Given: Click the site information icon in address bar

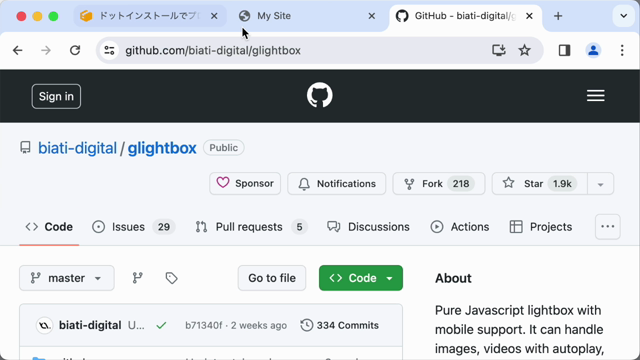Looking at the screenshot, I should point(109,50).
